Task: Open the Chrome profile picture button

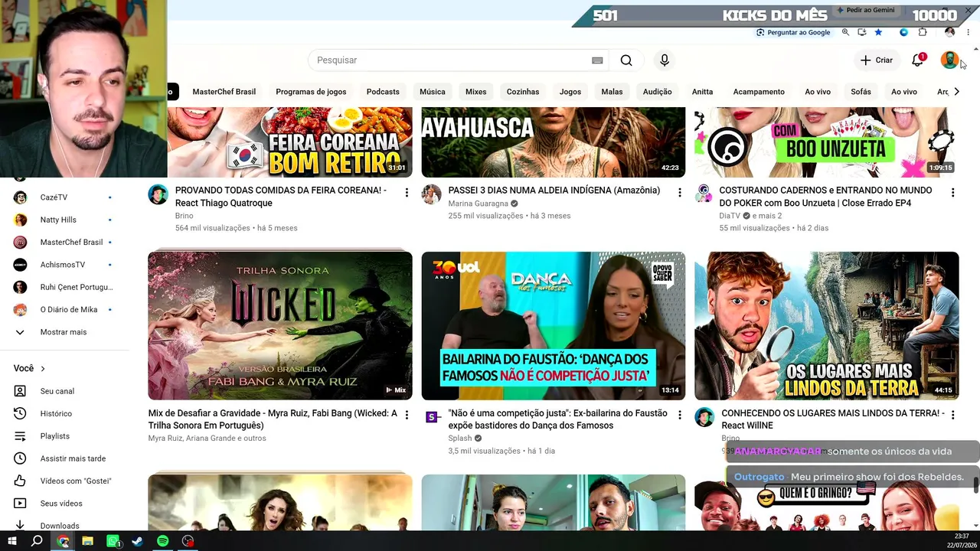Action: pyautogui.click(x=950, y=32)
